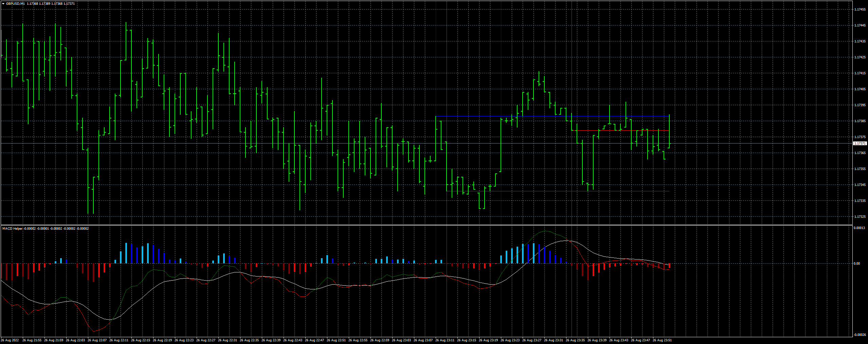
Task: Click the 26 Aug 22:27 time label
Action: click(206, 340)
